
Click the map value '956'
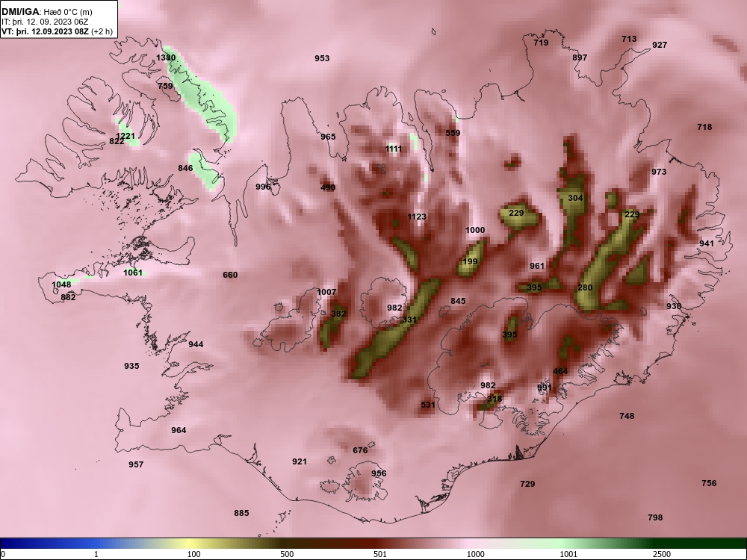[x=379, y=473]
